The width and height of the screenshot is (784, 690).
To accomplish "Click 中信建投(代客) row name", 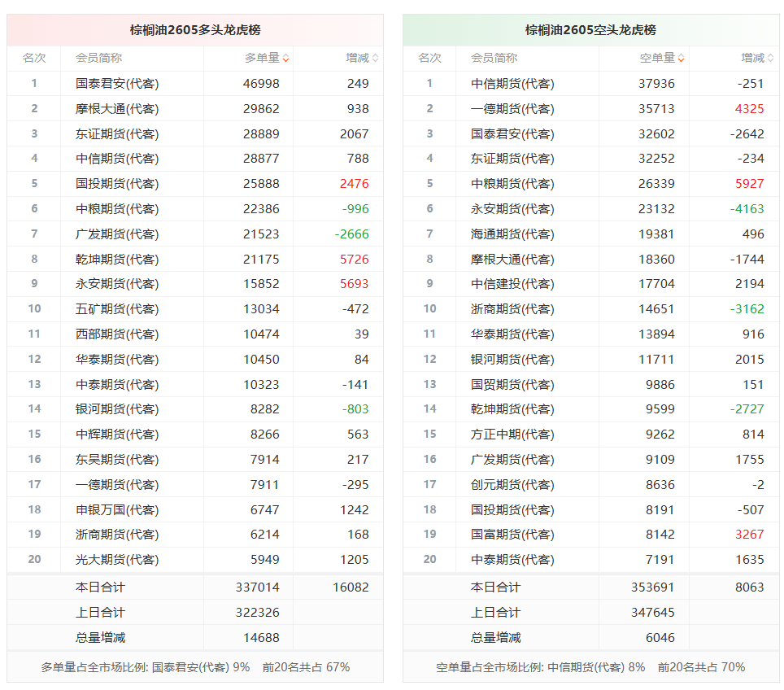I will (512, 284).
